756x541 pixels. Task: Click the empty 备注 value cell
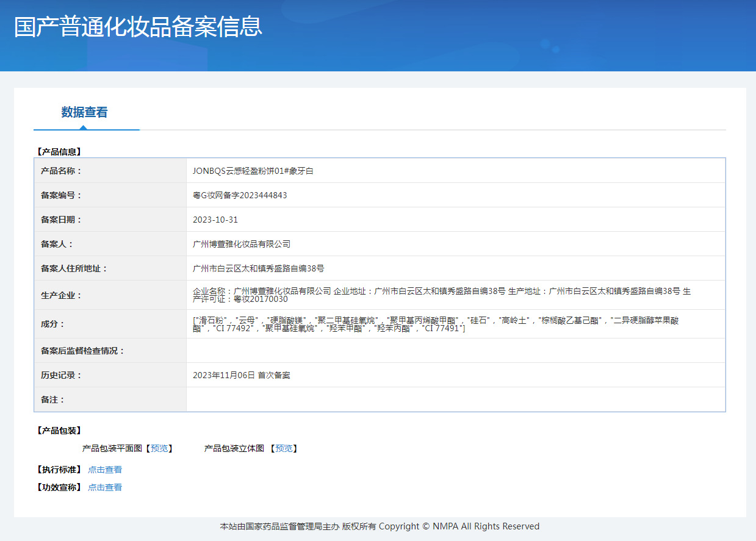pyautogui.click(x=455, y=399)
